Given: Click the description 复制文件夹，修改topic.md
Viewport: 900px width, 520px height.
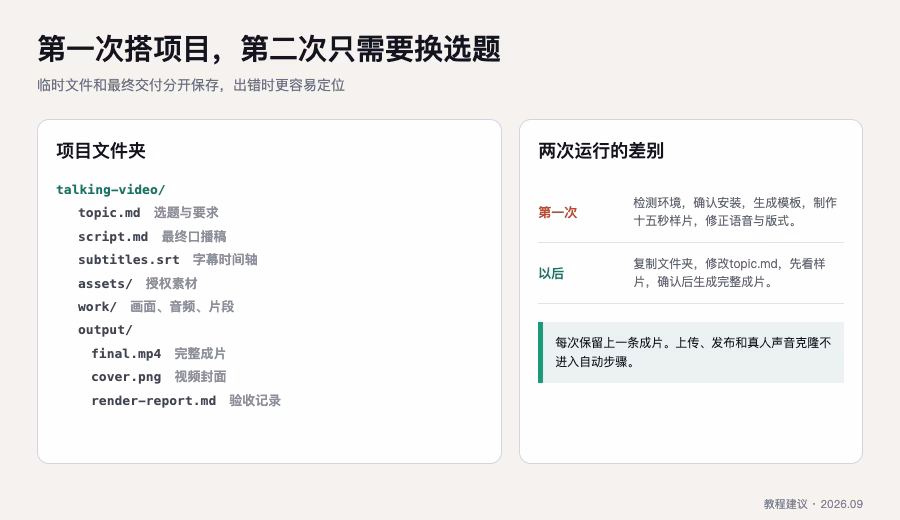Looking at the screenshot, I should tap(729, 273).
